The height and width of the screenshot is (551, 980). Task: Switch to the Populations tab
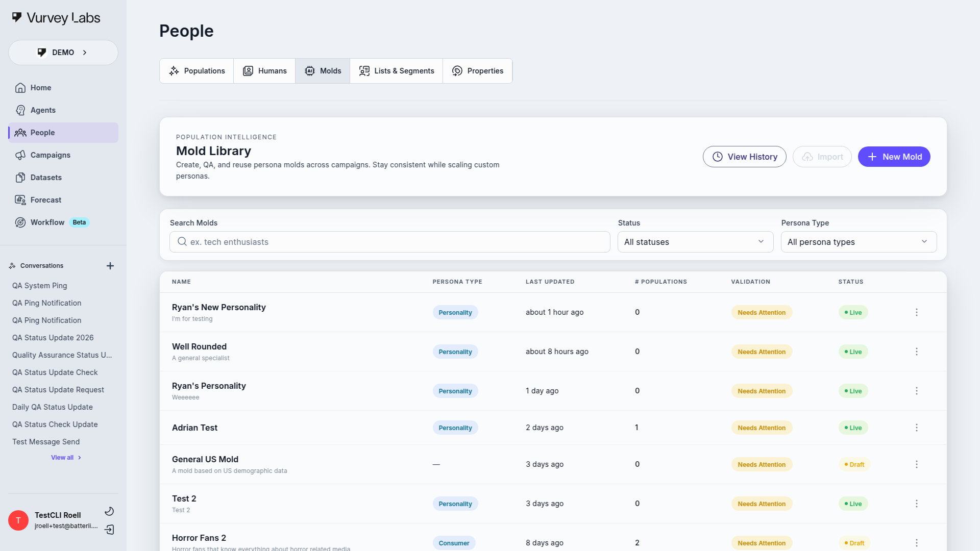click(x=197, y=71)
